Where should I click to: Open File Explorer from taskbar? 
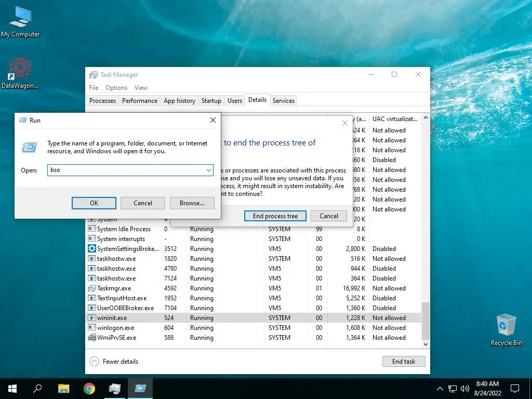point(63,389)
